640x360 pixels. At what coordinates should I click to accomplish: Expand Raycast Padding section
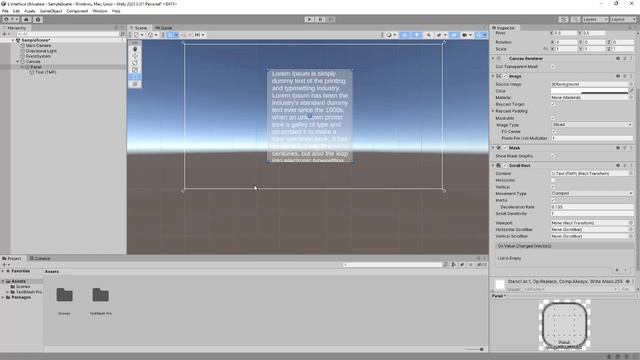click(493, 111)
